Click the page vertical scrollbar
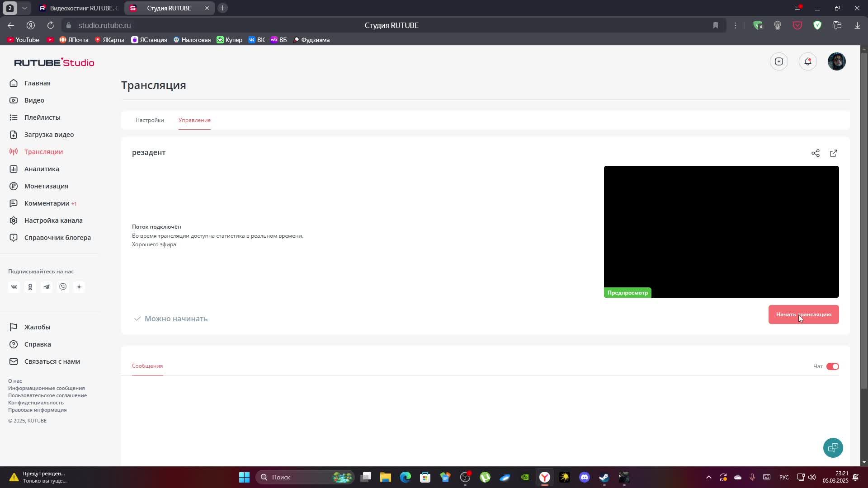Image resolution: width=868 pixels, height=488 pixels. coord(864,221)
